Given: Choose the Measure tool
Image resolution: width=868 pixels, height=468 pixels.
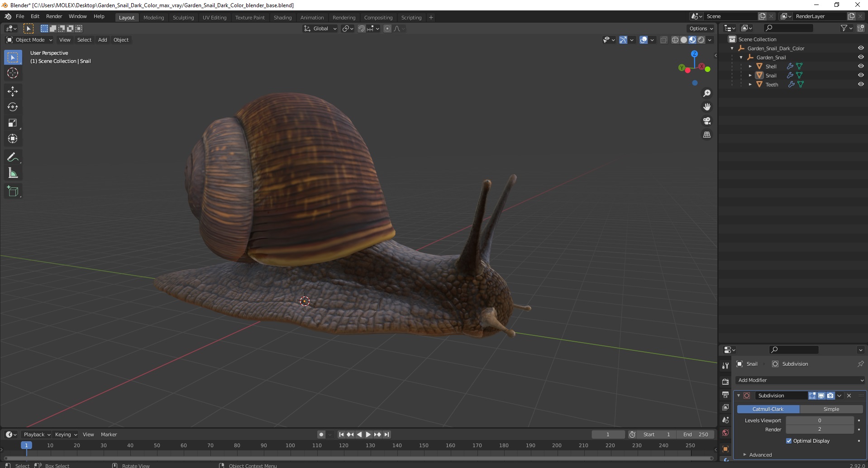Looking at the screenshot, I should 13,173.
